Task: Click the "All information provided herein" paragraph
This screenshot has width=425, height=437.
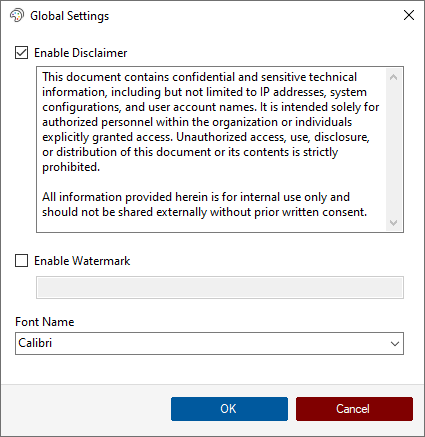Action: click(204, 204)
